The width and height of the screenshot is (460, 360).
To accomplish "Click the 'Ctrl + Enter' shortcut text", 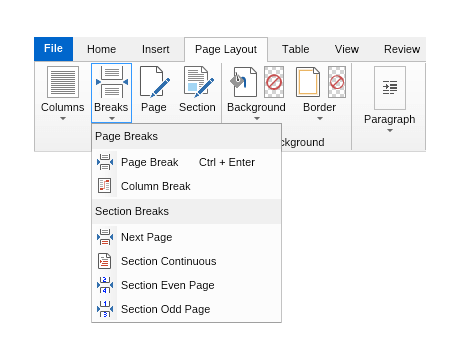I will (227, 162).
